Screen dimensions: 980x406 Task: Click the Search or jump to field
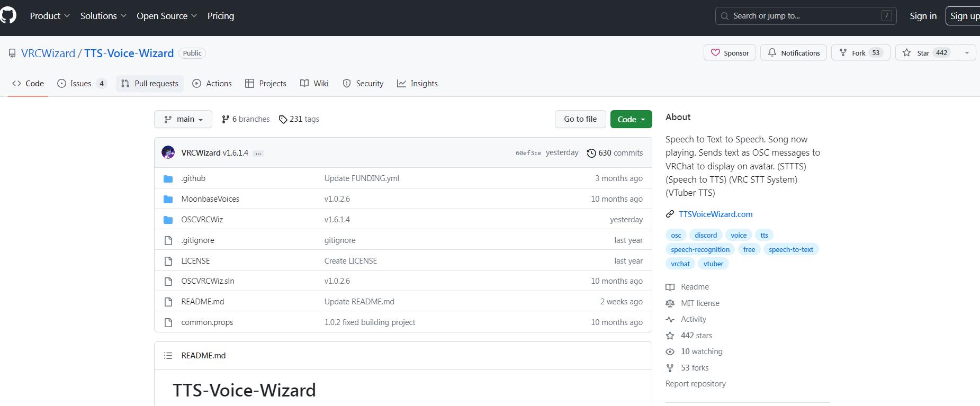pyautogui.click(x=806, y=16)
